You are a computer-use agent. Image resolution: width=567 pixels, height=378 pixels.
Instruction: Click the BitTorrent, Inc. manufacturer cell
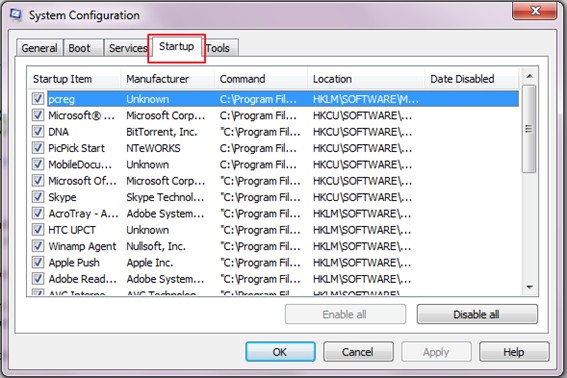click(x=162, y=132)
